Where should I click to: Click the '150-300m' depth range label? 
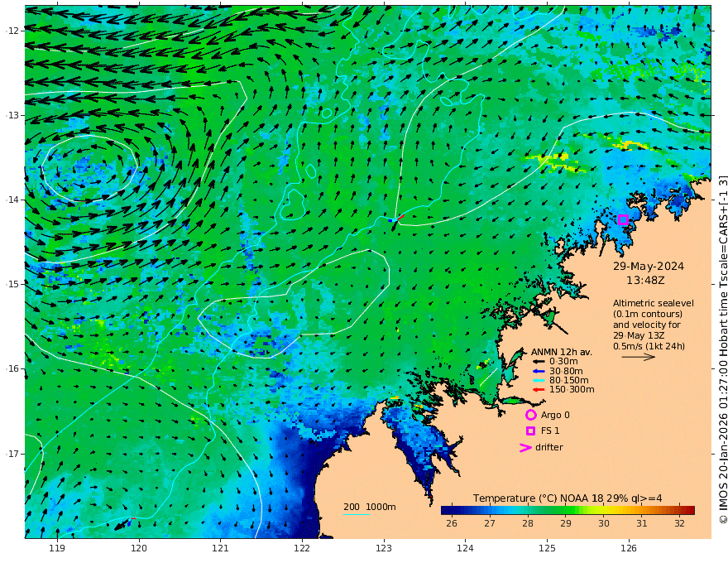tap(572, 390)
